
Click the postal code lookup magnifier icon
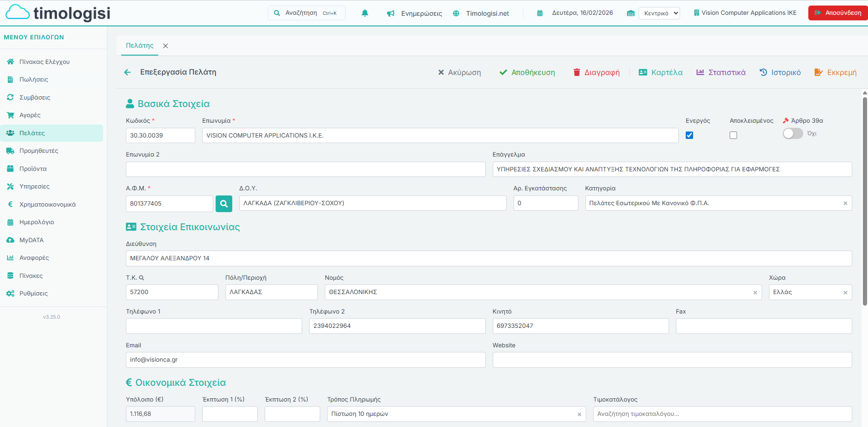click(142, 278)
